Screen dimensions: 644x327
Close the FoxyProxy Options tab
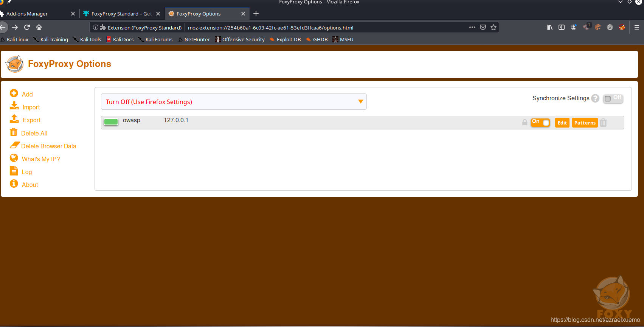(243, 14)
